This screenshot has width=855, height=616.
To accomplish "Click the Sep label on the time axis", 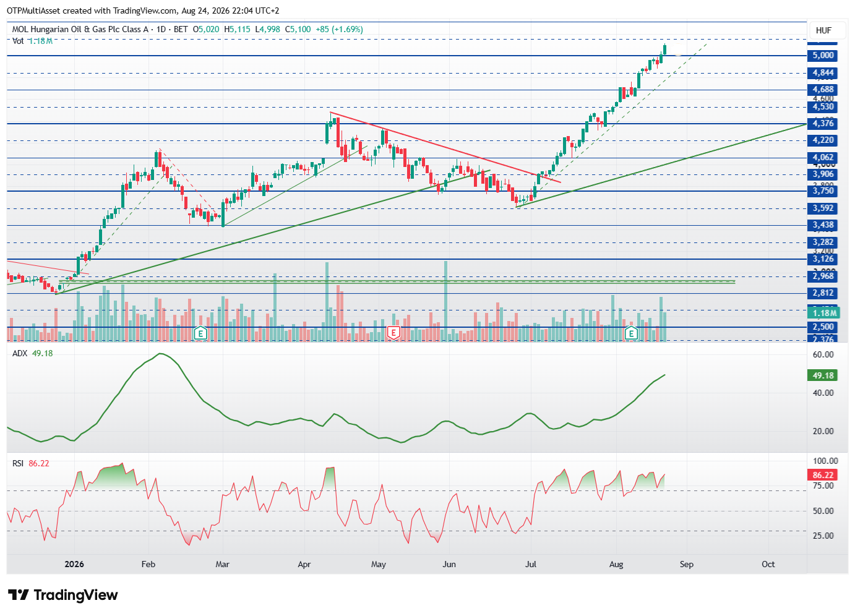I will [687, 564].
